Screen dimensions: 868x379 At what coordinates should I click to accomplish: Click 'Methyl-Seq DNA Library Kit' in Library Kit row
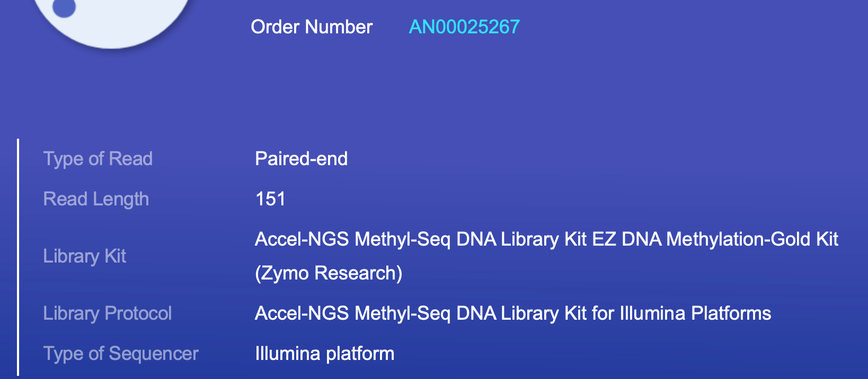point(471,239)
